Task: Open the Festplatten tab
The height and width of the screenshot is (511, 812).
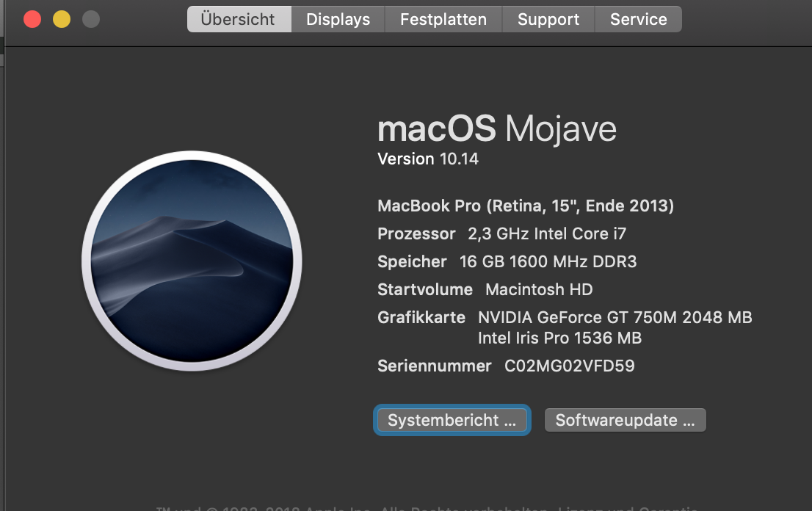Action: click(443, 19)
